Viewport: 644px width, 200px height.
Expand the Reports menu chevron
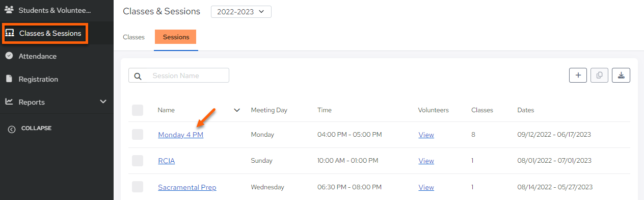coord(103,102)
